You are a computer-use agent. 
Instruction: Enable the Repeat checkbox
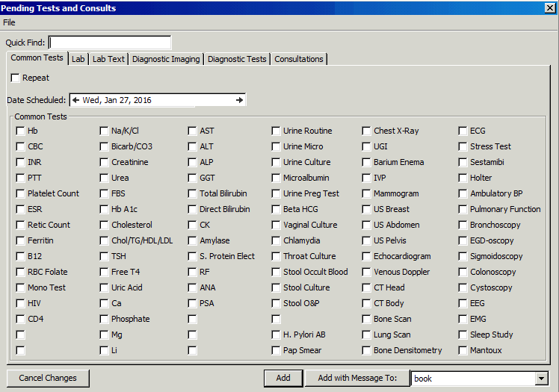(15, 78)
